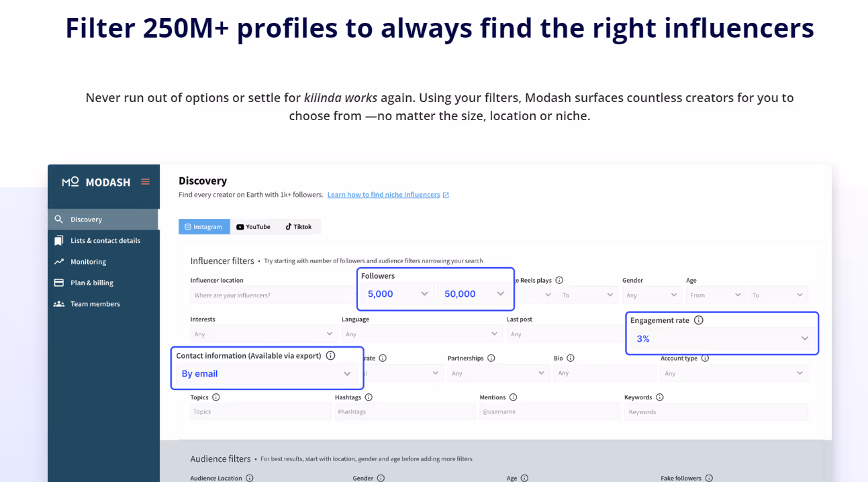This screenshot has width=868, height=482.
Task: Click the Influencer location input field
Action: pos(273,295)
